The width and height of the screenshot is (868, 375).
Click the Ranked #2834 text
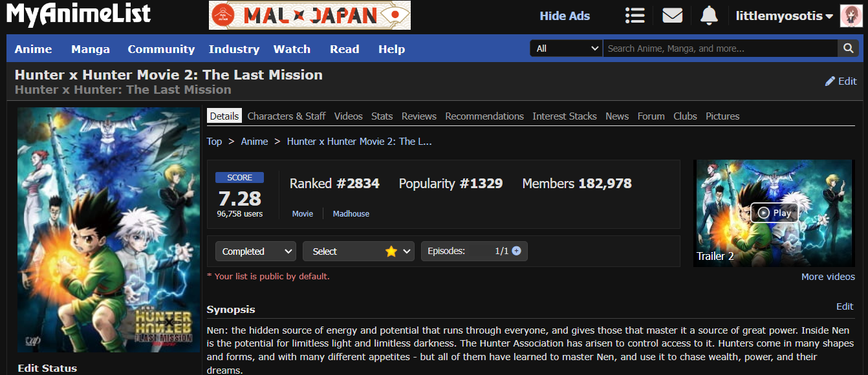click(x=334, y=184)
